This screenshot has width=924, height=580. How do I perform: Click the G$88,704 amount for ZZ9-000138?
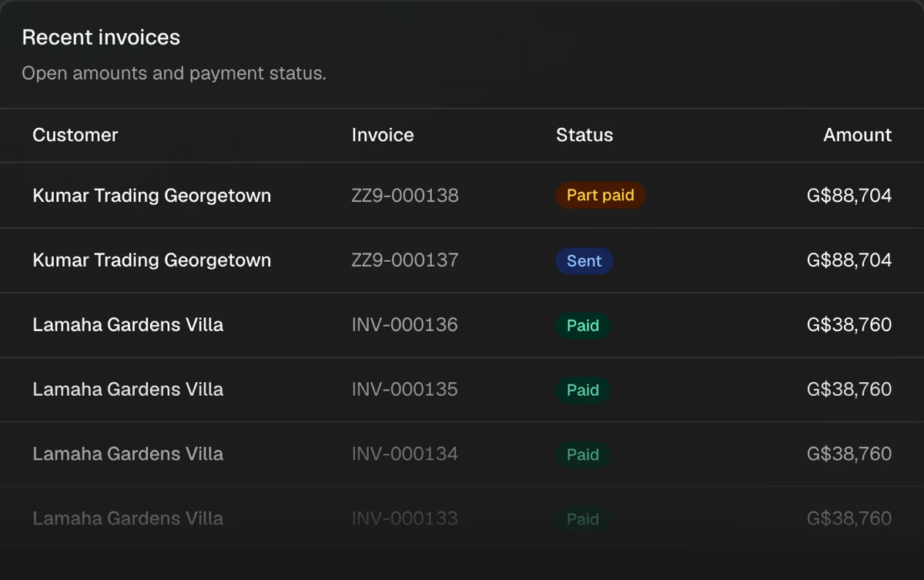click(849, 196)
